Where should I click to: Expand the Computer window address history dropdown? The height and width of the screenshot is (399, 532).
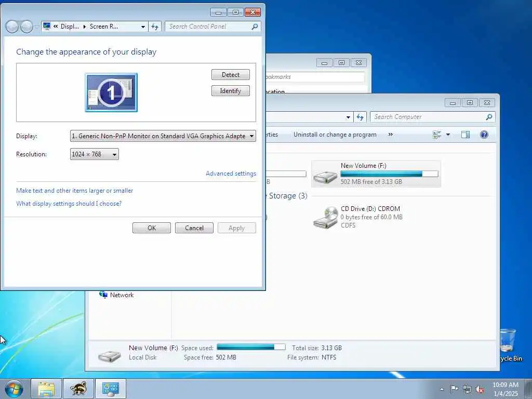tap(348, 117)
